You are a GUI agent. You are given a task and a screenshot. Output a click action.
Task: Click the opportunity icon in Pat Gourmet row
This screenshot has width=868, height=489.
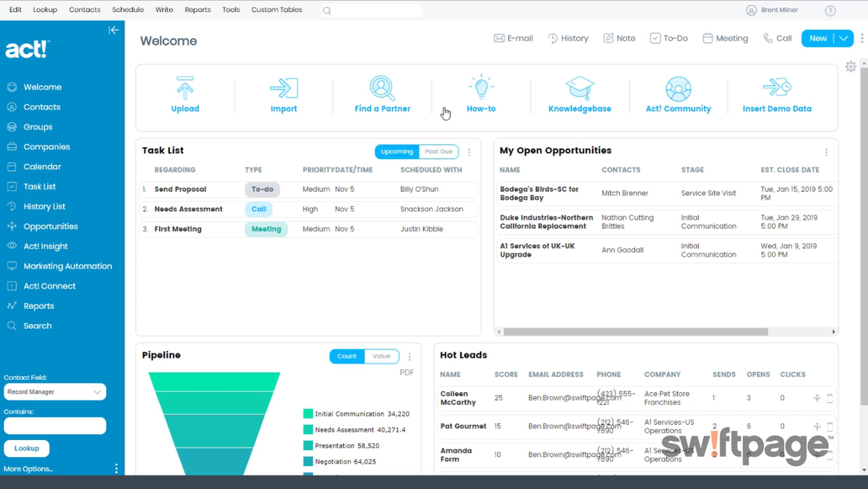tap(817, 426)
